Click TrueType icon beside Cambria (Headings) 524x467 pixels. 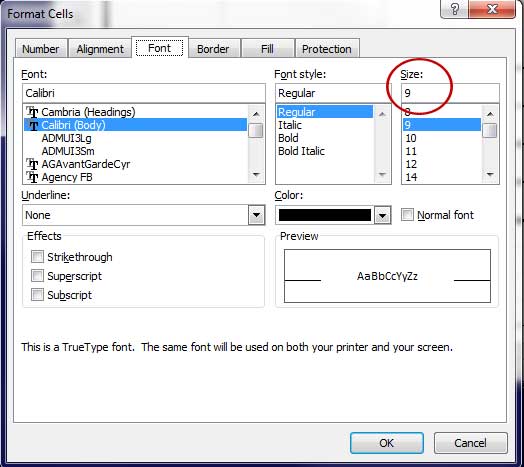coord(32,112)
